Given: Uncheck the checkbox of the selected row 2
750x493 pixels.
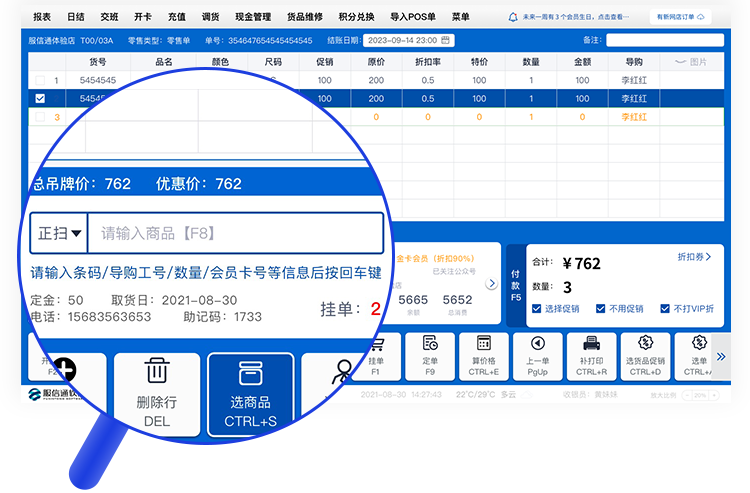Looking at the screenshot, I should click(40, 99).
